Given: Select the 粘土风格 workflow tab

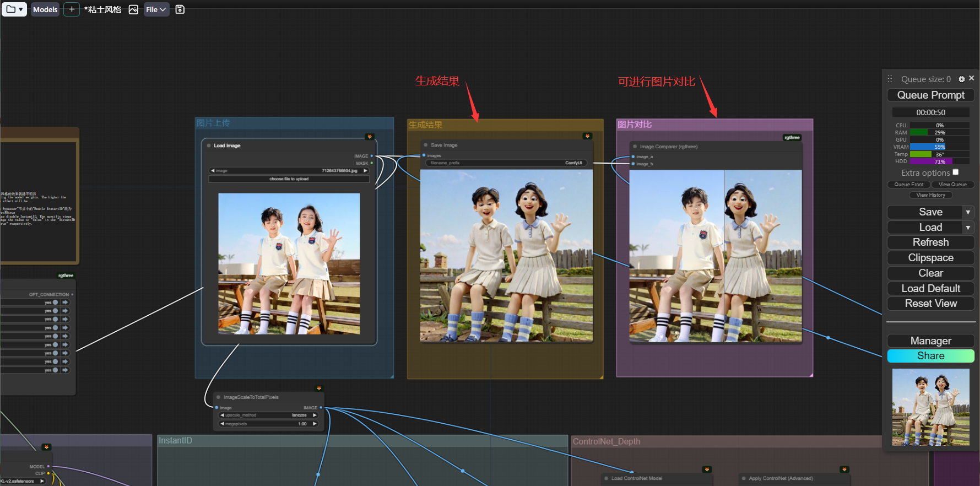Looking at the screenshot, I should (103, 9).
